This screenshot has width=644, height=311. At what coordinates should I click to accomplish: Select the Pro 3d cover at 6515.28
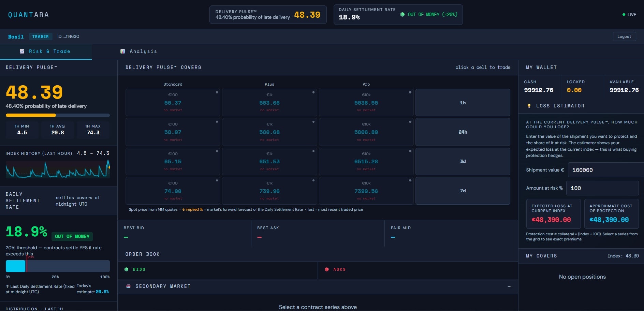pos(366,161)
